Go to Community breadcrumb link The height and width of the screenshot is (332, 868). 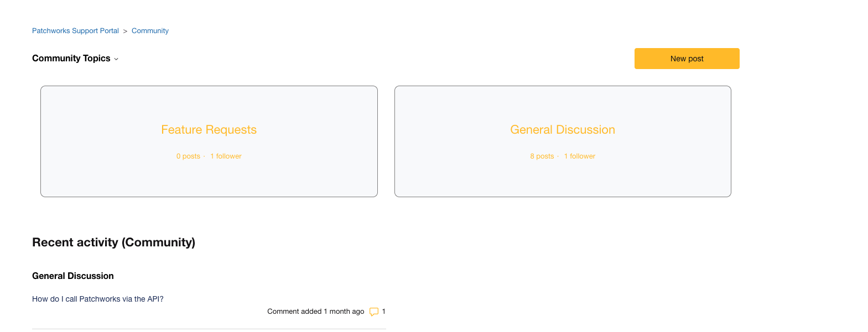(150, 31)
